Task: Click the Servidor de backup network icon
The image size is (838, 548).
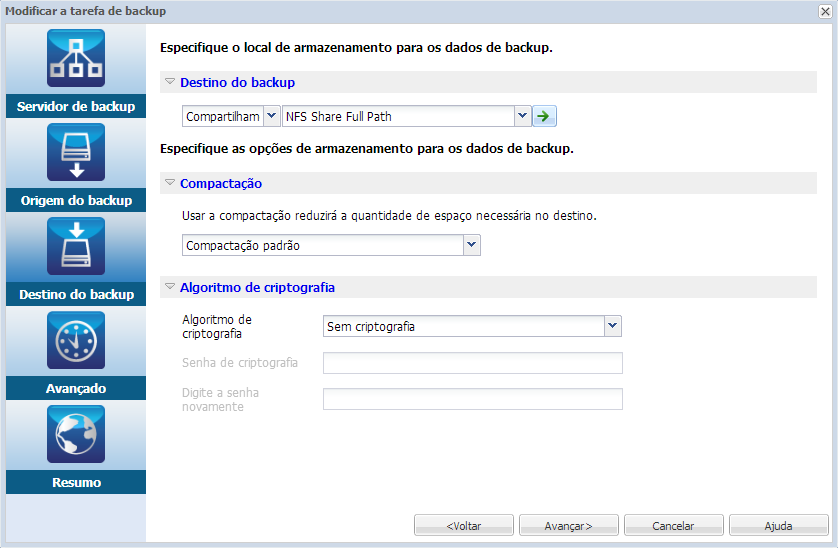Action: coord(76,58)
